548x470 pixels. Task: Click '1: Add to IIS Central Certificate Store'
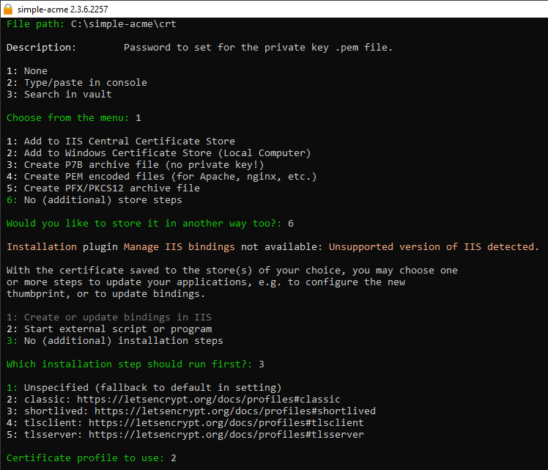tap(121, 141)
